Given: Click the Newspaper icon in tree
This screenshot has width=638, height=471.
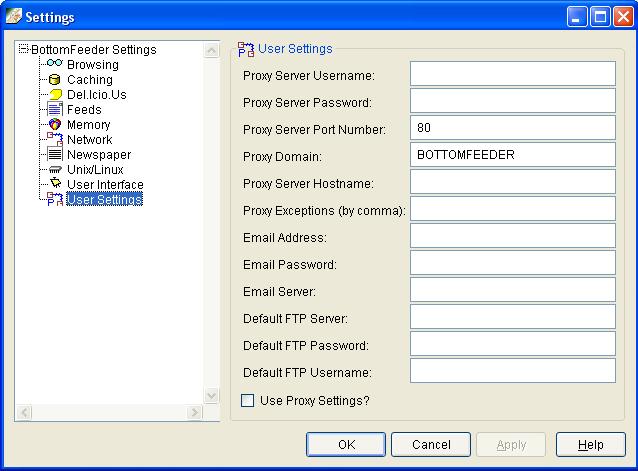Looking at the screenshot, I should click(55, 154).
